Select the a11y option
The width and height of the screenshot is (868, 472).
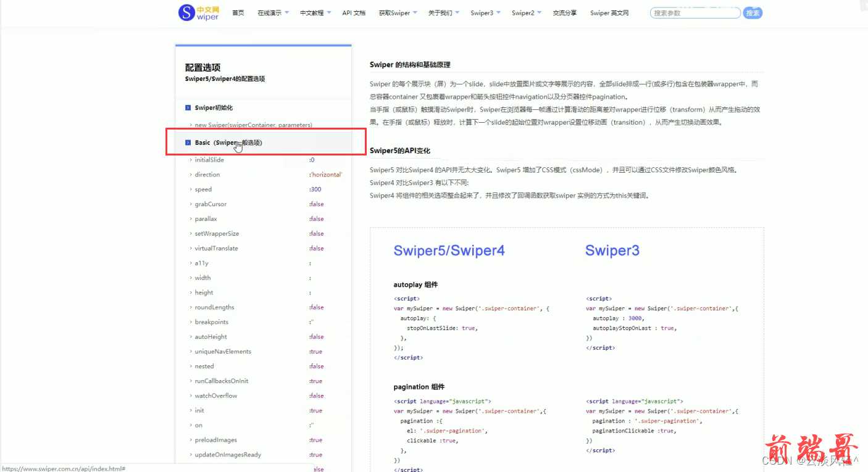[201, 263]
